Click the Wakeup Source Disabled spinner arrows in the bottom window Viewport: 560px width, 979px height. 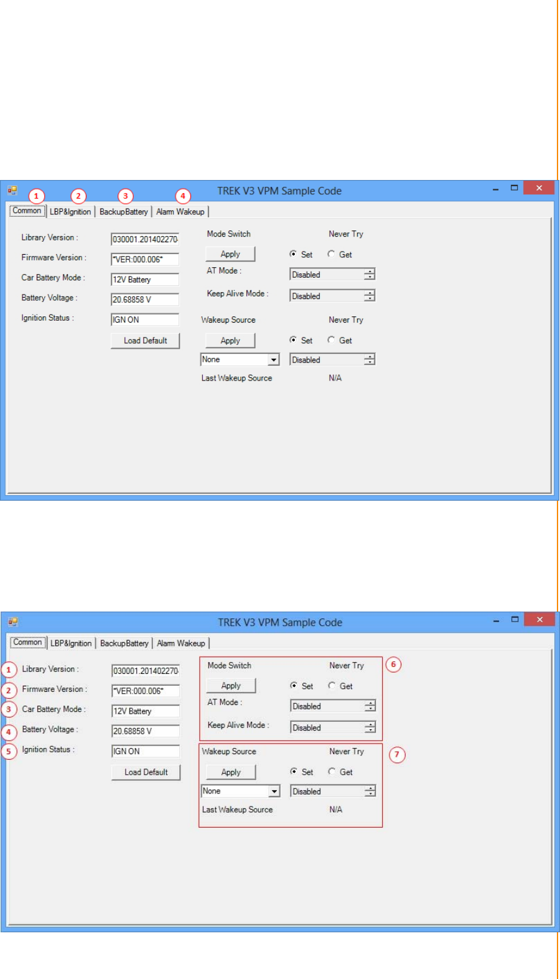click(370, 791)
